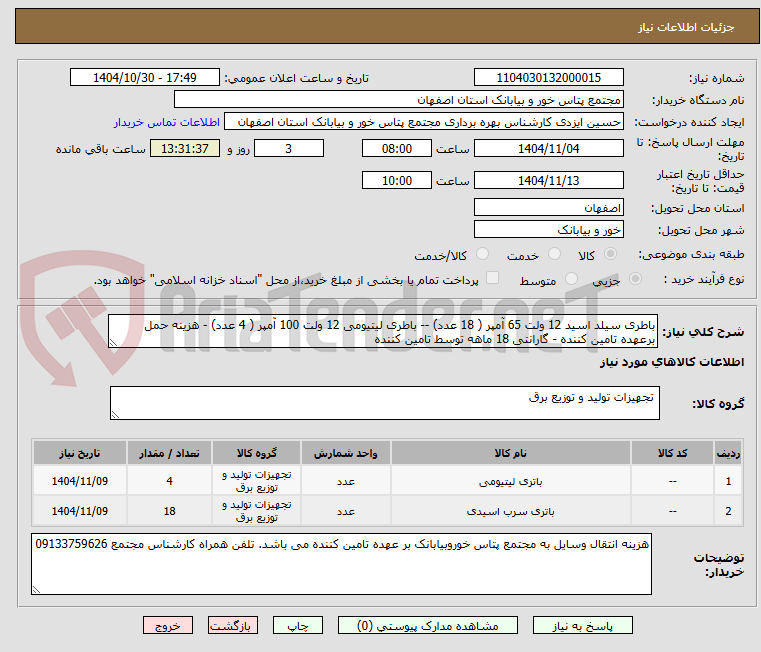Screen dimensions: 761x652
Task: Click the price validity date 1404/11/13 field
Action: tap(548, 181)
